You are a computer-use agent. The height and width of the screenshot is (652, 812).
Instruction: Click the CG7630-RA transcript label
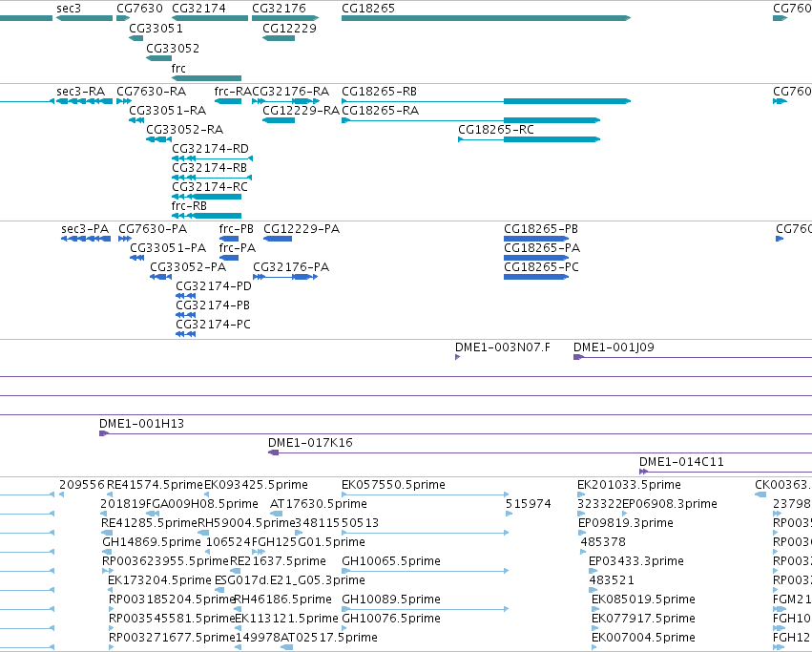(x=151, y=92)
